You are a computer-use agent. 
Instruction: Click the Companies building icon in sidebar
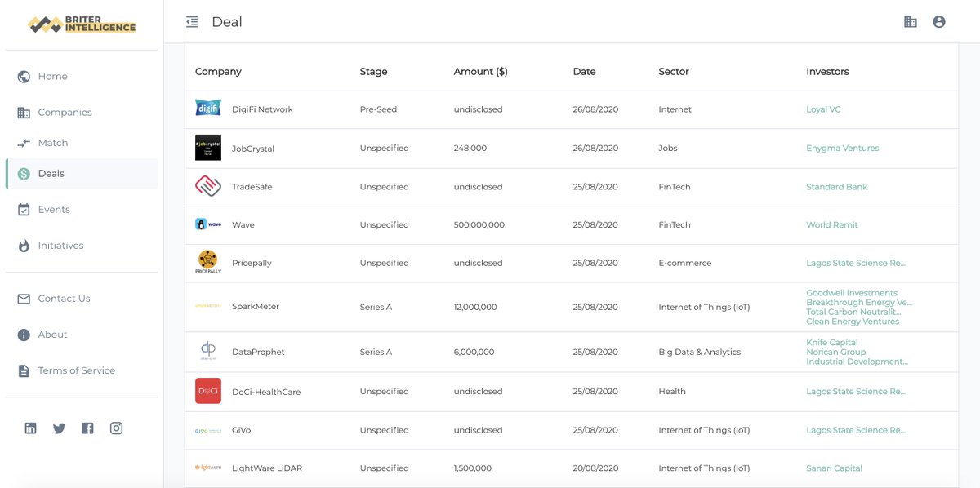point(24,113)
